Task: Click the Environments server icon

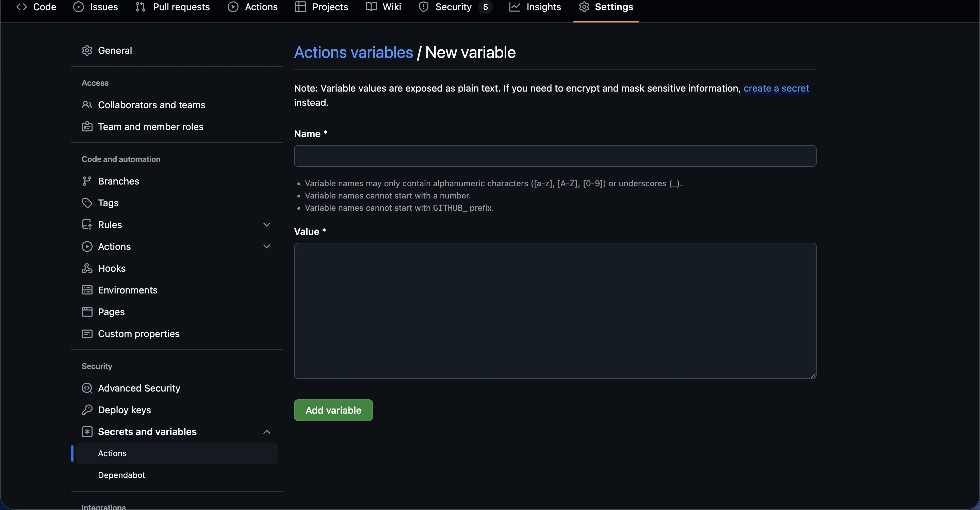Action: click(x=87, y=290)
